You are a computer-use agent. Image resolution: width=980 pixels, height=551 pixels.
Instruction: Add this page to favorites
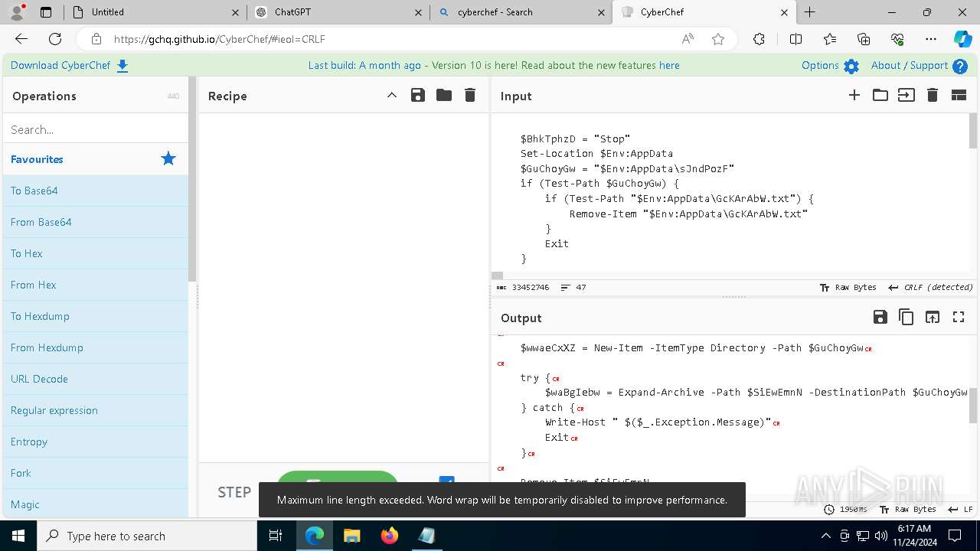coord(718,39)
